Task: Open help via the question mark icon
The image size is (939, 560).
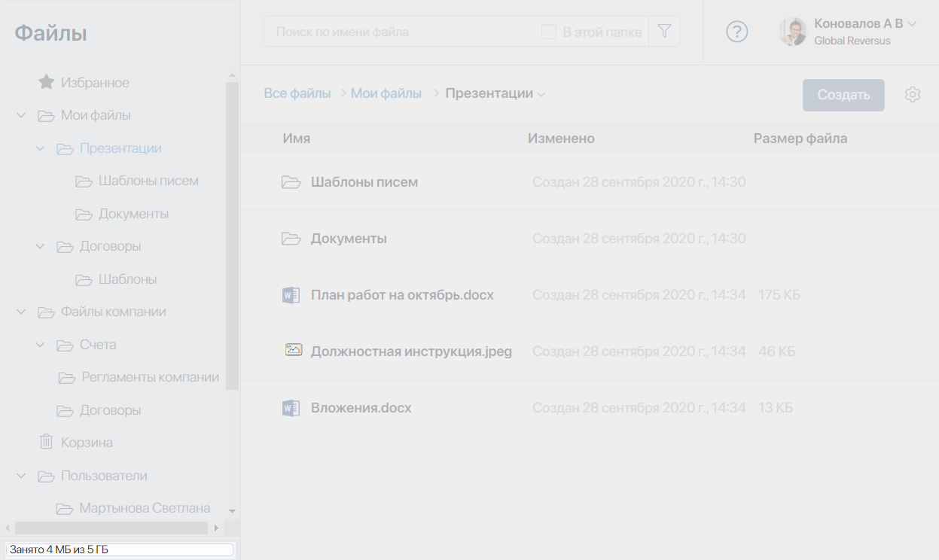Action: [737, 32]
